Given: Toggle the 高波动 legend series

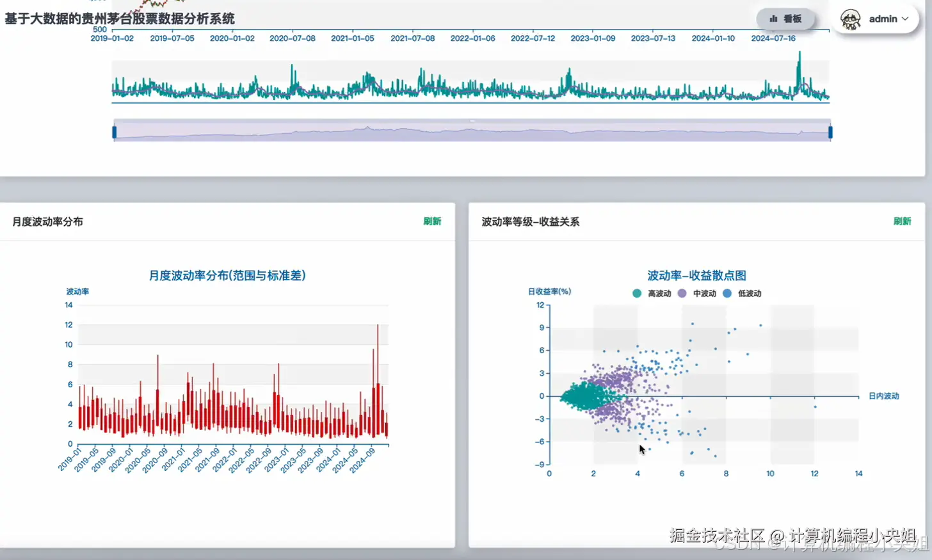Looking at the screenshot, I should point(652,294).
